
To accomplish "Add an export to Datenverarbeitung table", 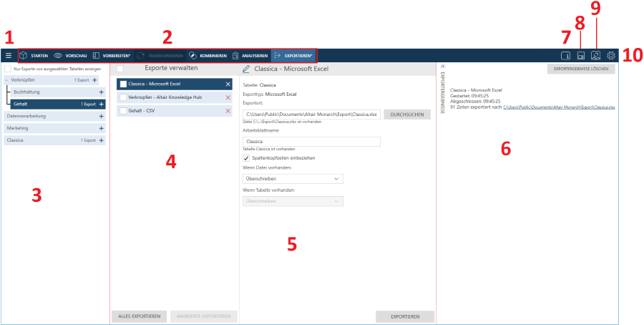I will tap(101, 116).
